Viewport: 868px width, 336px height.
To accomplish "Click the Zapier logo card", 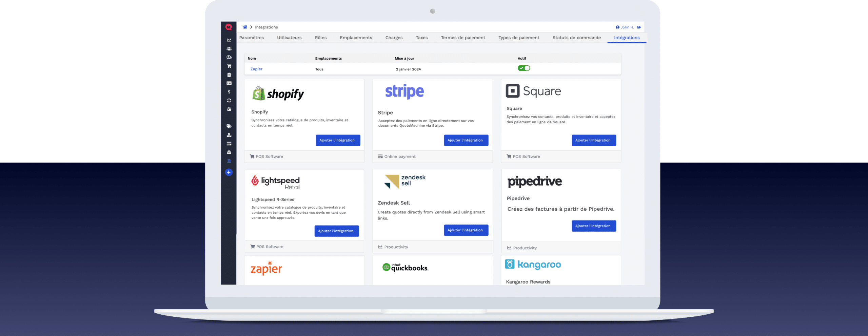I will coord(267,268).
